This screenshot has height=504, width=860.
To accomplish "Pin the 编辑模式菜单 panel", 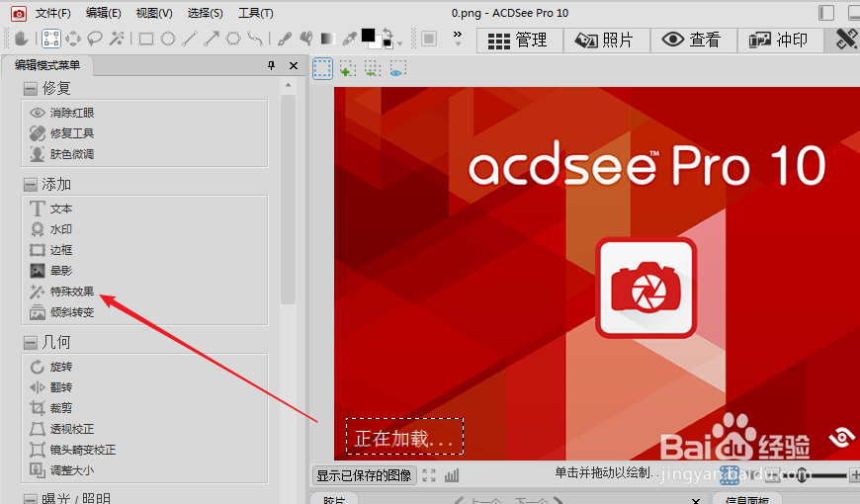I will [271, 65].
